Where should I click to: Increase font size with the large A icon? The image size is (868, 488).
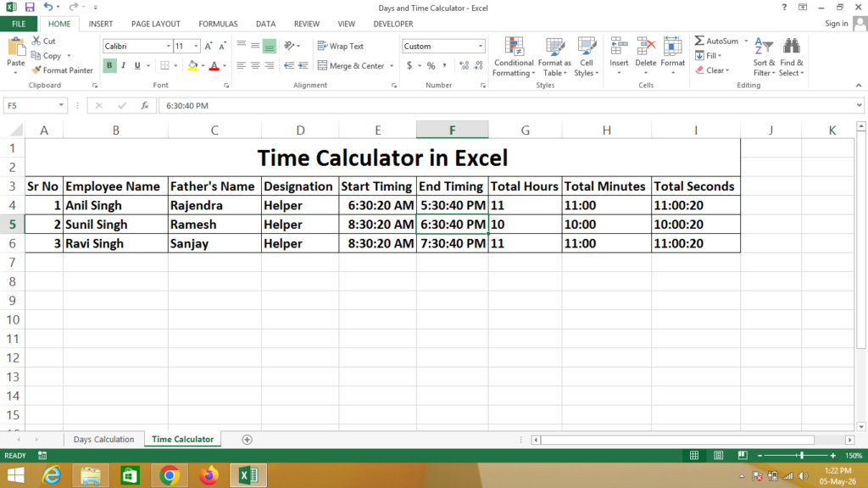click(x=209, y=47)
